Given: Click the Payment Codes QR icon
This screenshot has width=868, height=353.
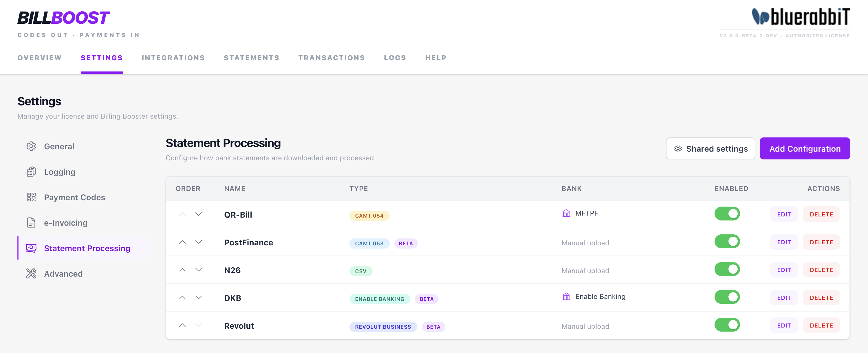Looking at the screenshot, I should (31, 197).
